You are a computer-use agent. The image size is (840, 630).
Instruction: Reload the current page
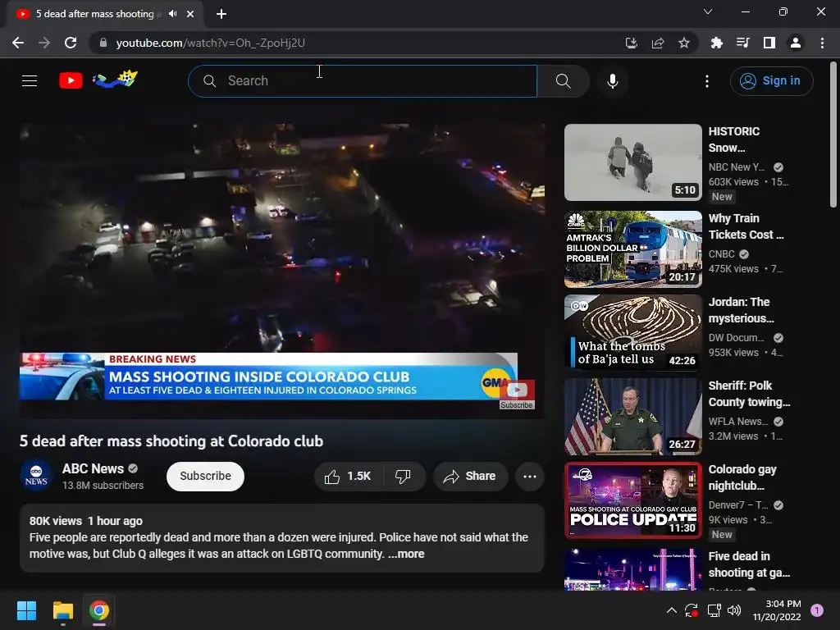pos(71,43)
